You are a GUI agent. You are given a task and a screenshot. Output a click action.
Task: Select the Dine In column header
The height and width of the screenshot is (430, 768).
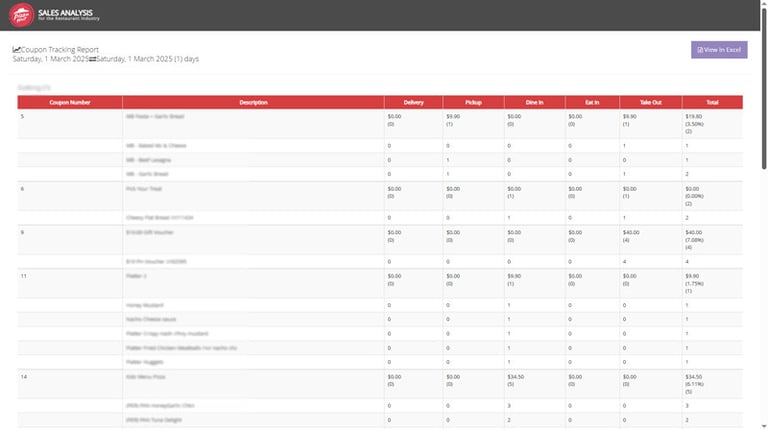[534, 102]
